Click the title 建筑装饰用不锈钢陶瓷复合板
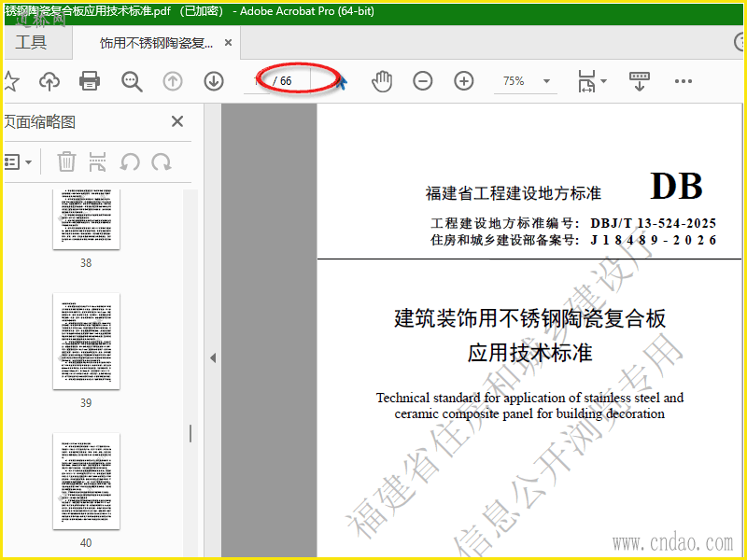 (529, 318)
